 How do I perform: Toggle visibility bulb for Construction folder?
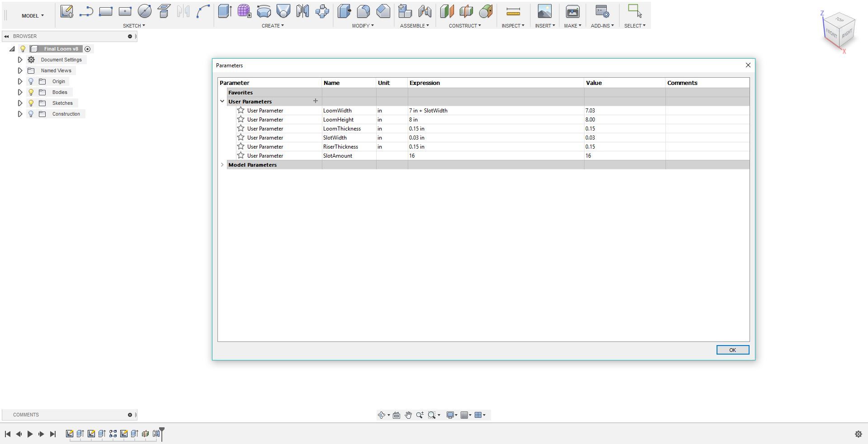(x=31, y=114)
